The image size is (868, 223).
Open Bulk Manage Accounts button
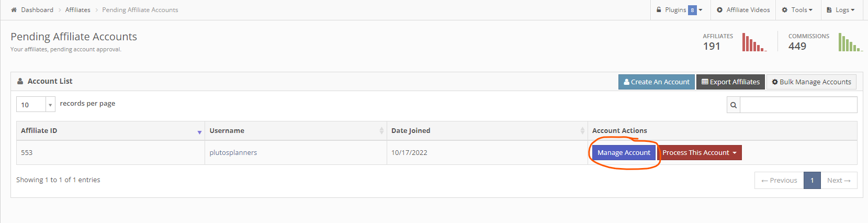tap(811, 82)
